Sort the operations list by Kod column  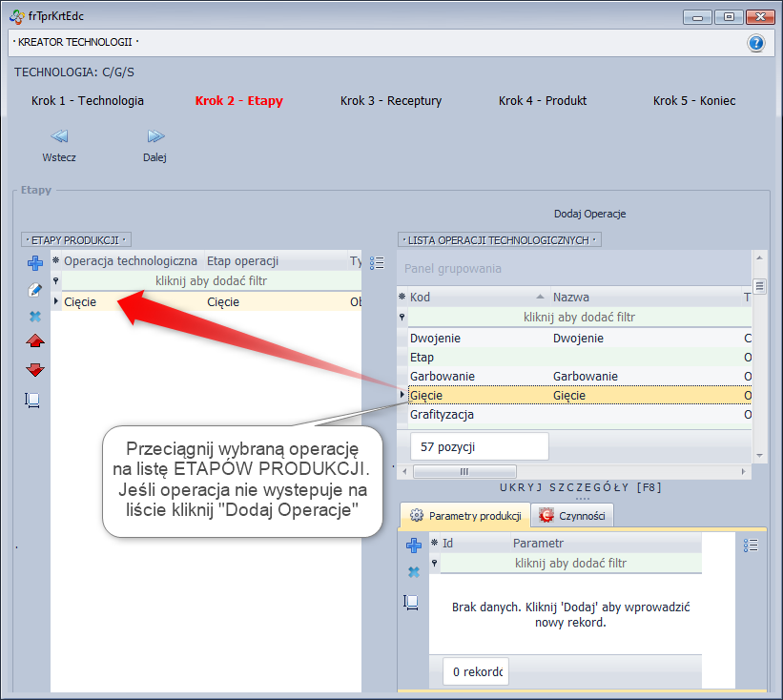tap(472, 298)
